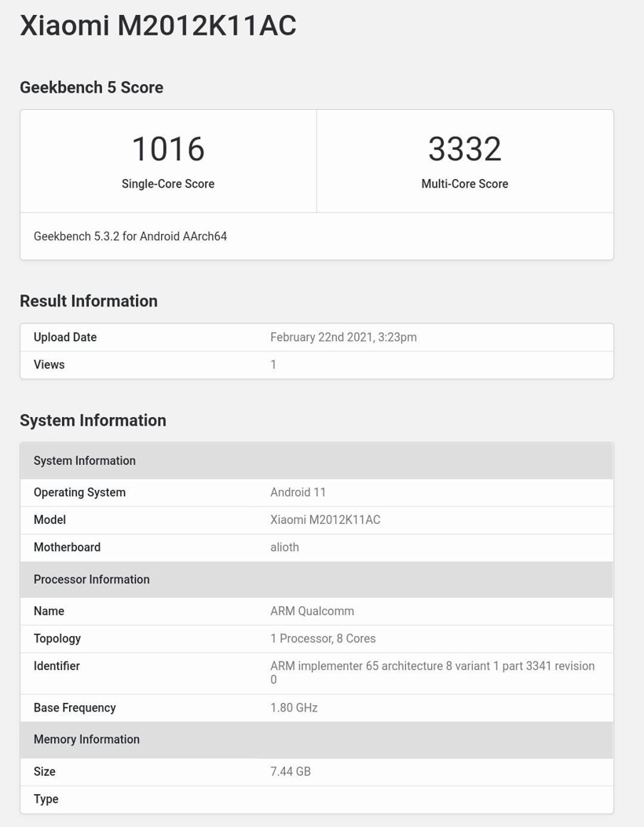Click the Motherboard value alioth
This screenshot has height=827, width=644.
pos(284,547)
